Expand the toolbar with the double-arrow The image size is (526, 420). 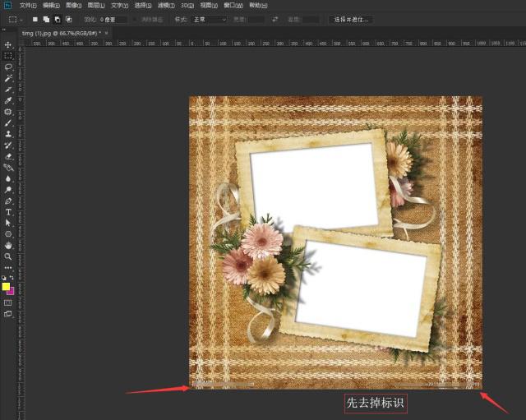tap(4, 30)
